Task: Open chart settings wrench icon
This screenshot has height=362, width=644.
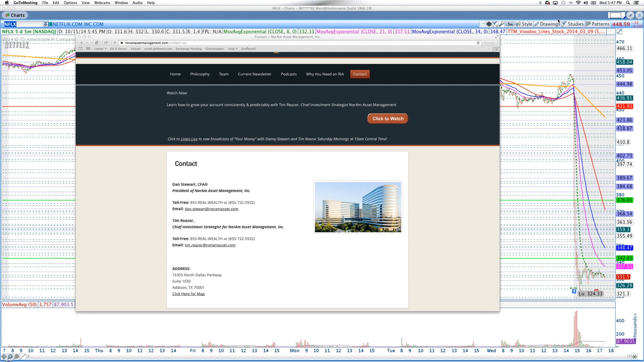Action: point(501,24)
